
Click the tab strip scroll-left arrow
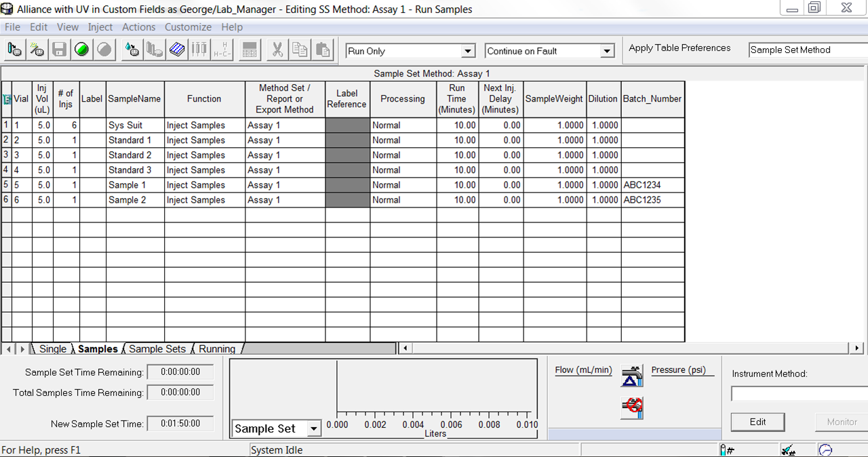click(9, 349)
